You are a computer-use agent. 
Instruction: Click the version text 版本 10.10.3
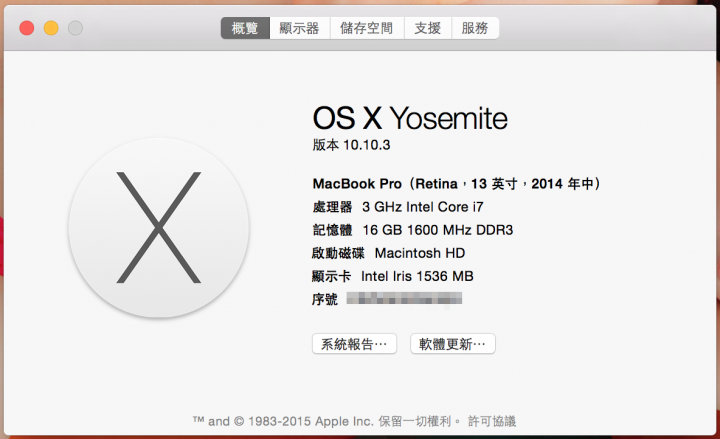[x=351, y=145]
